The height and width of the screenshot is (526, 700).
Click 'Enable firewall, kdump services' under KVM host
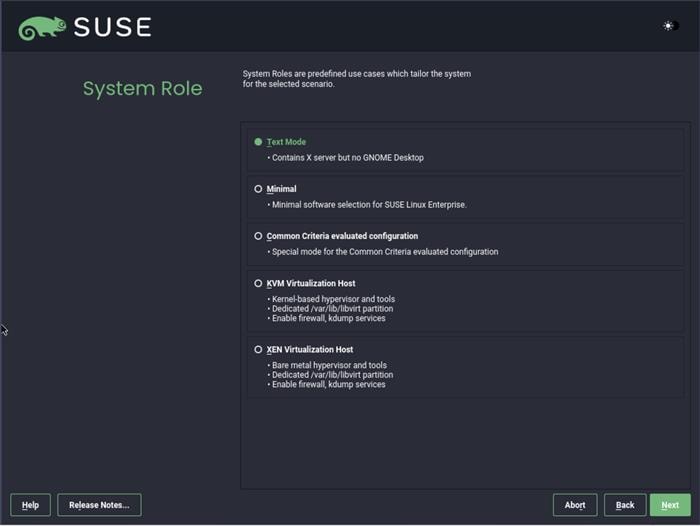coord(329,318)
